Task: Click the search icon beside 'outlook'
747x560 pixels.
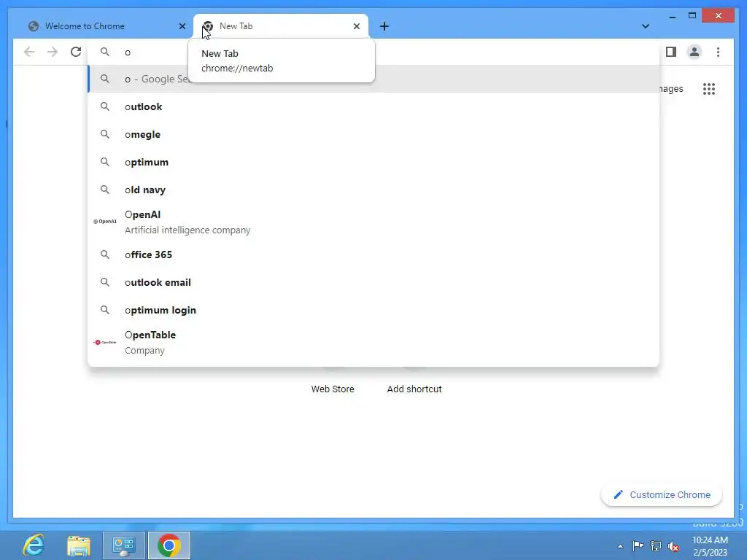Action: [105, 106]
